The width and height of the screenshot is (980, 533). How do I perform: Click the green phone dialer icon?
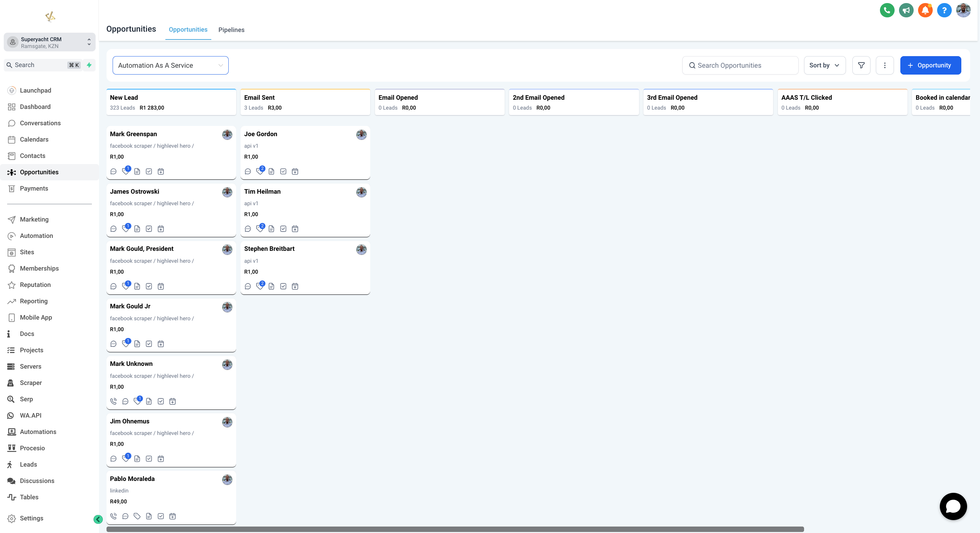point(887,10)
